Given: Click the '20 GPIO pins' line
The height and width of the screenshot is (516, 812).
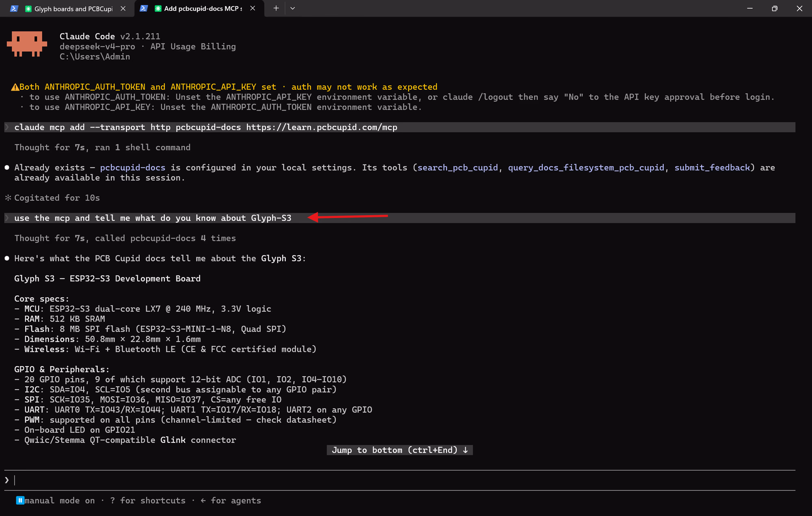Looking at the screenshot, I should (180, 379).
